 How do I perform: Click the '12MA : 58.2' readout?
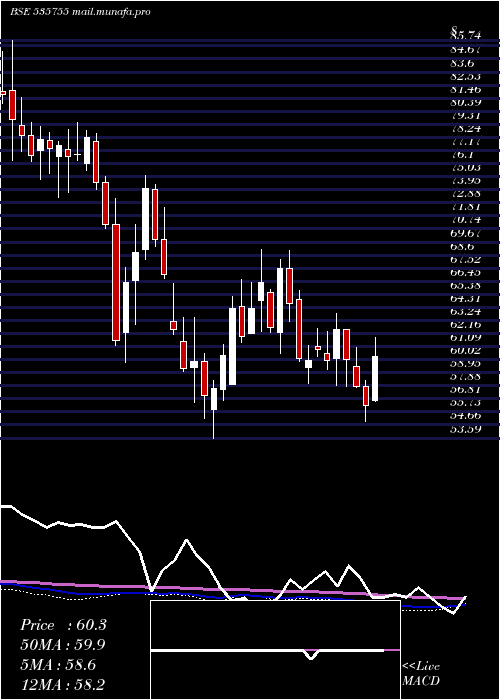point(63,684)
